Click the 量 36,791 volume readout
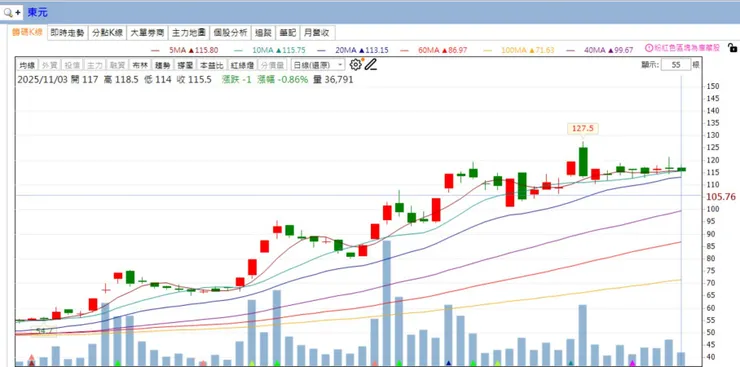 [333, 80]
